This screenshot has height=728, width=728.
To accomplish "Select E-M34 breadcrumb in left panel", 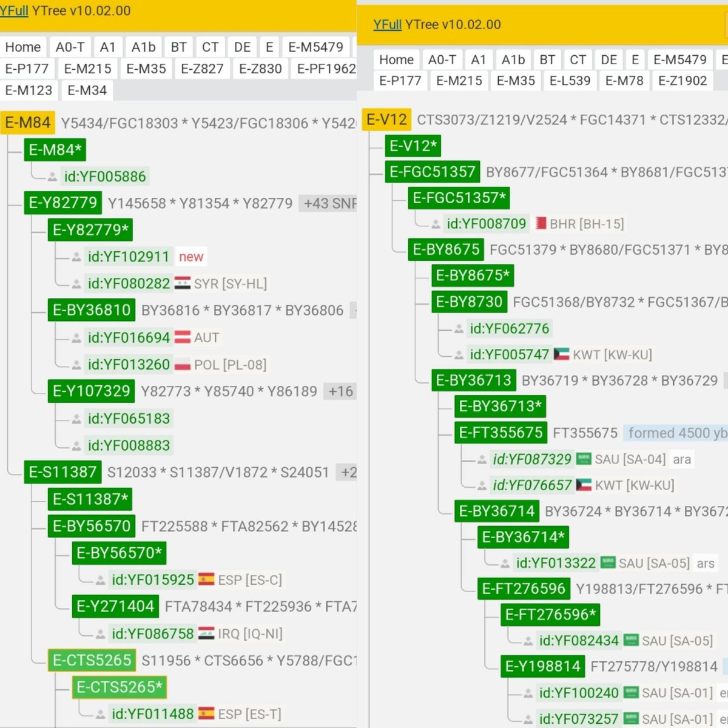I will (x=87, y=90).
